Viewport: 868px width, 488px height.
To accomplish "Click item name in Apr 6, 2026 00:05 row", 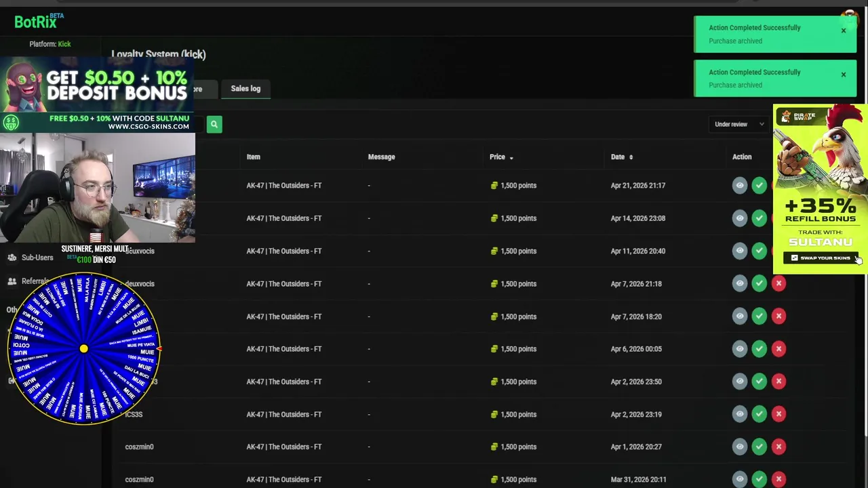I will (x=284, y=348).
